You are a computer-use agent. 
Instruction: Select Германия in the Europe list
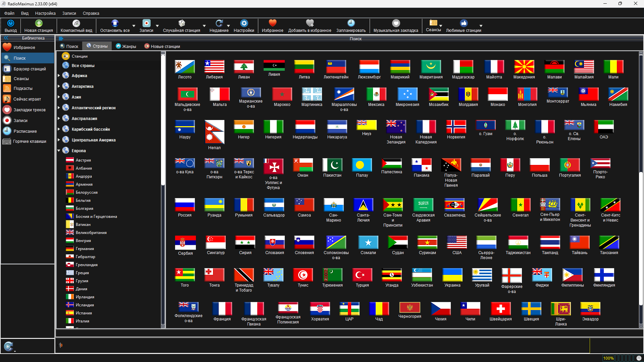point(85,249)
